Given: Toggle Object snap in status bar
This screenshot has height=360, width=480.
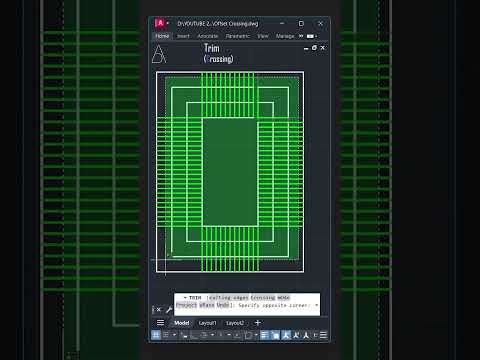Looking at the screenshot, I should pyautogui.click(x=248, y=335).
